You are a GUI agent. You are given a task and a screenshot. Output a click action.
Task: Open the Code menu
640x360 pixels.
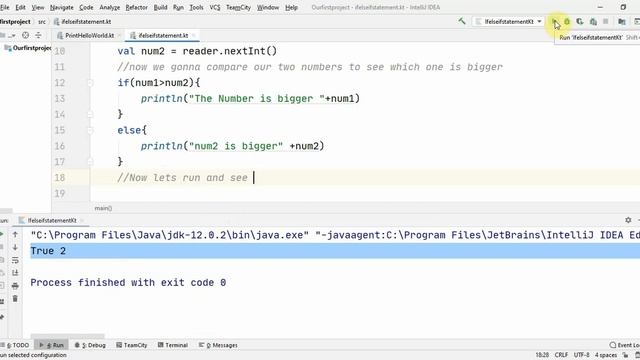(x=86, y=7)
